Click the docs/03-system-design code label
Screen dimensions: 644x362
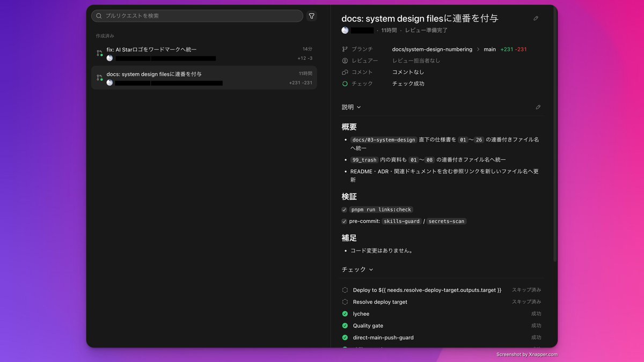384,140
